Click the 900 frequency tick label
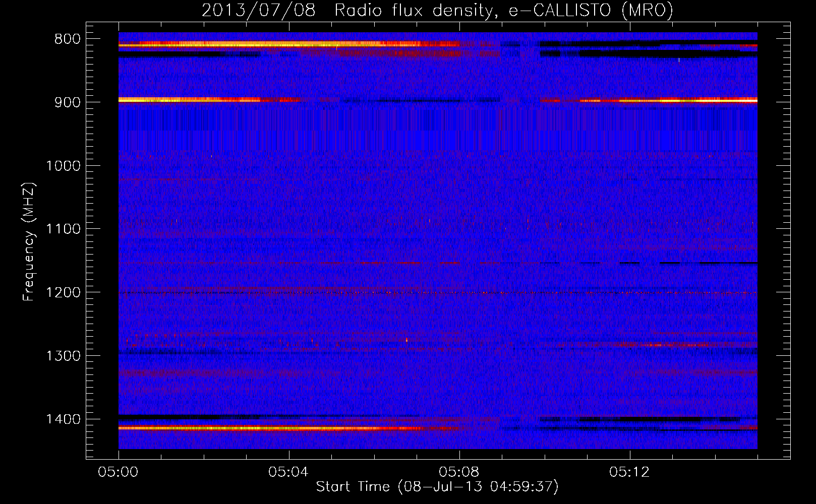This screenshot has height=504, width=816. coord(67,102)
